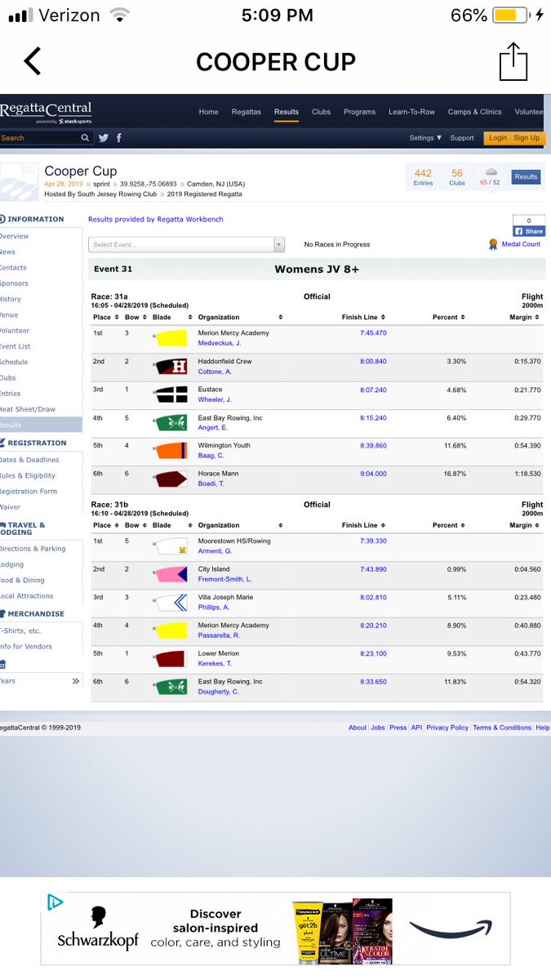Viewport: 551px width, 980px height.
Task: Click the Login button
Action: [498, 138]
